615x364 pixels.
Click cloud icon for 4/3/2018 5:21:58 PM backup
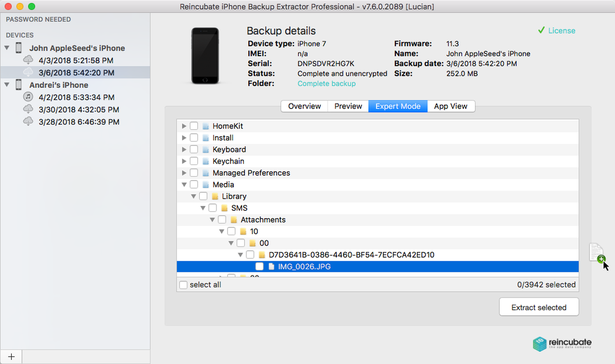click(x=28, y=60)
